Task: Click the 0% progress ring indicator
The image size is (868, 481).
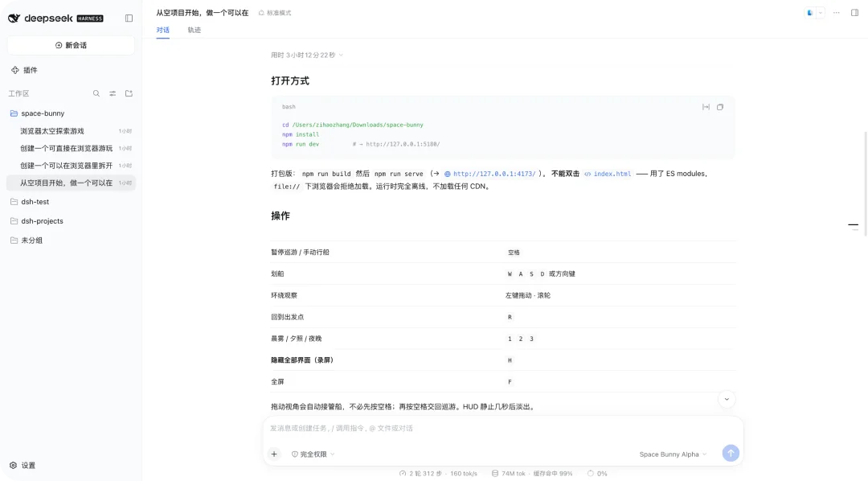Action: click(597, 474)
